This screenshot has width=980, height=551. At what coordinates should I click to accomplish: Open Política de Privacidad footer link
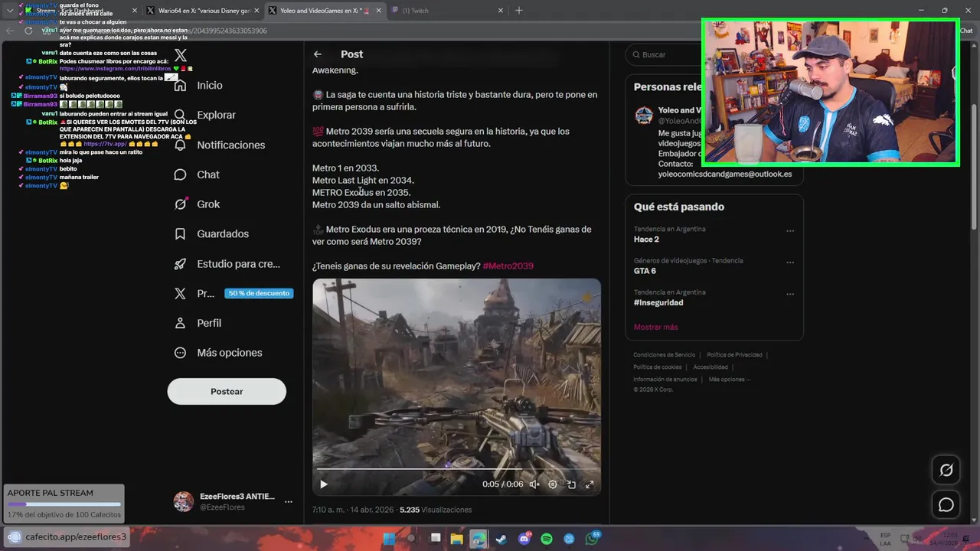734,355
